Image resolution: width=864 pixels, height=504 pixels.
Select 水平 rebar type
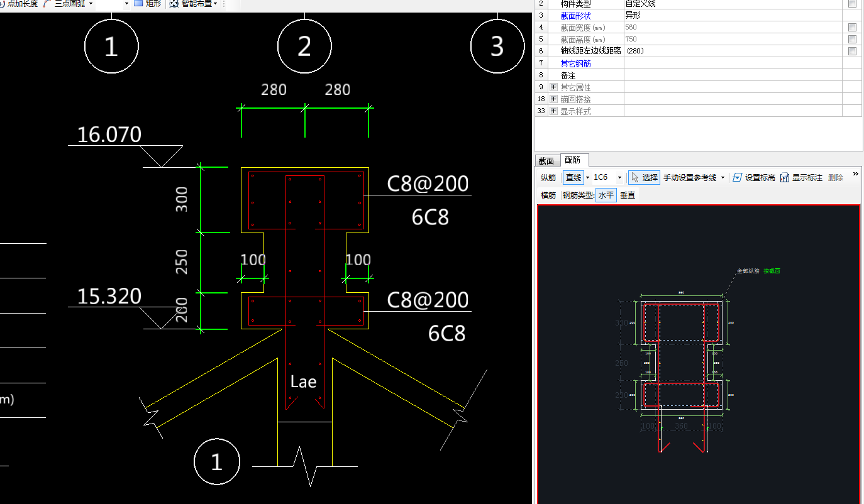[606, 195]
